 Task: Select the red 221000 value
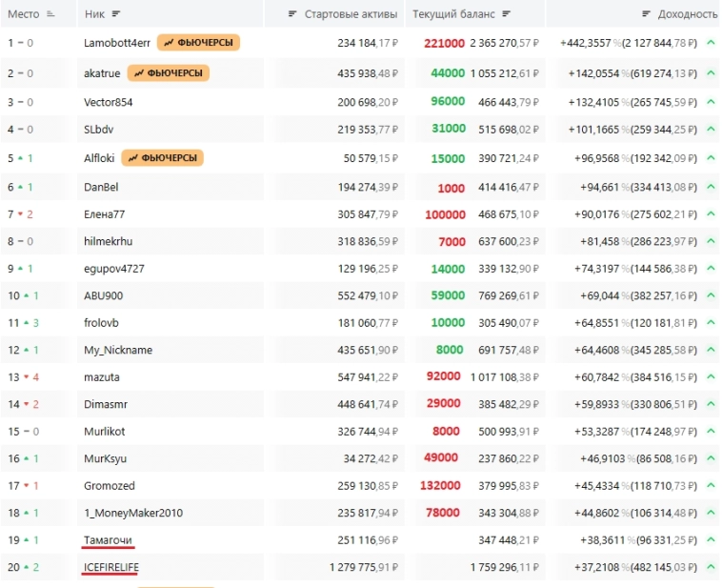point(444,43)
